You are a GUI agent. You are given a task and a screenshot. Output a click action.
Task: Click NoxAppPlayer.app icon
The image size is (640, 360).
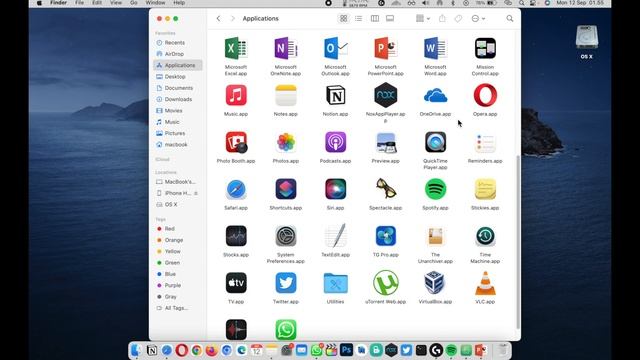(385, 95)
